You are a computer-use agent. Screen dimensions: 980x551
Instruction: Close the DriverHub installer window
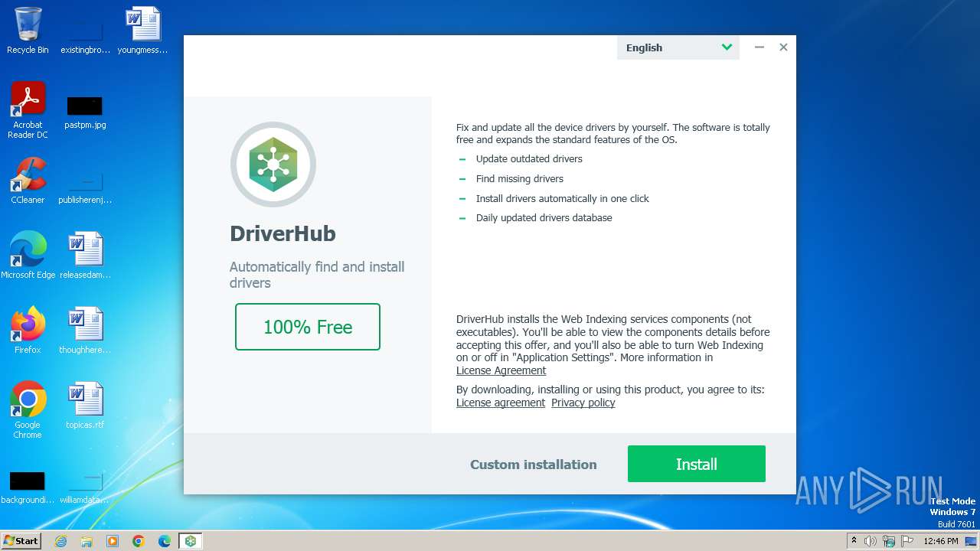[783, 47]
